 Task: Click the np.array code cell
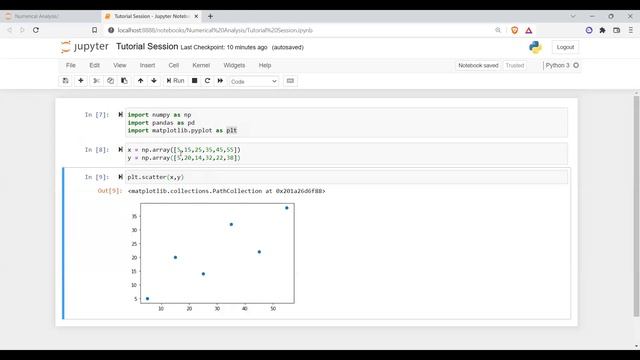click(346, 154)
